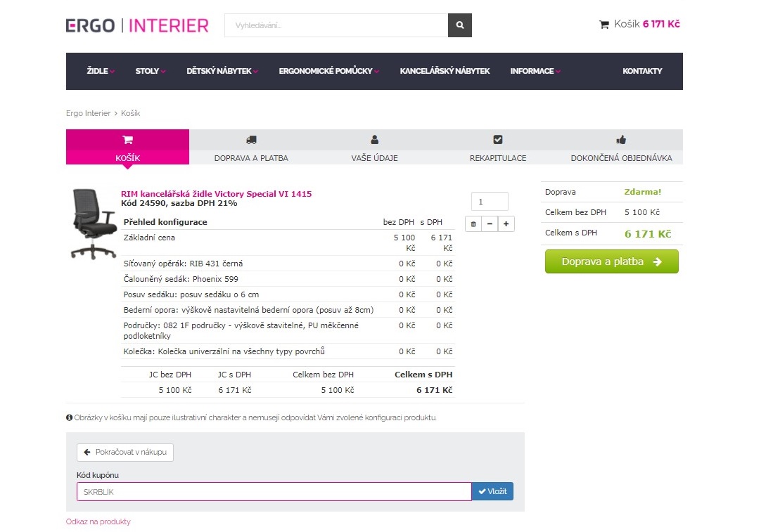773x532 pixels.
Task: Select the Doprava a platba step tab
Action: (x=251, y=147)
